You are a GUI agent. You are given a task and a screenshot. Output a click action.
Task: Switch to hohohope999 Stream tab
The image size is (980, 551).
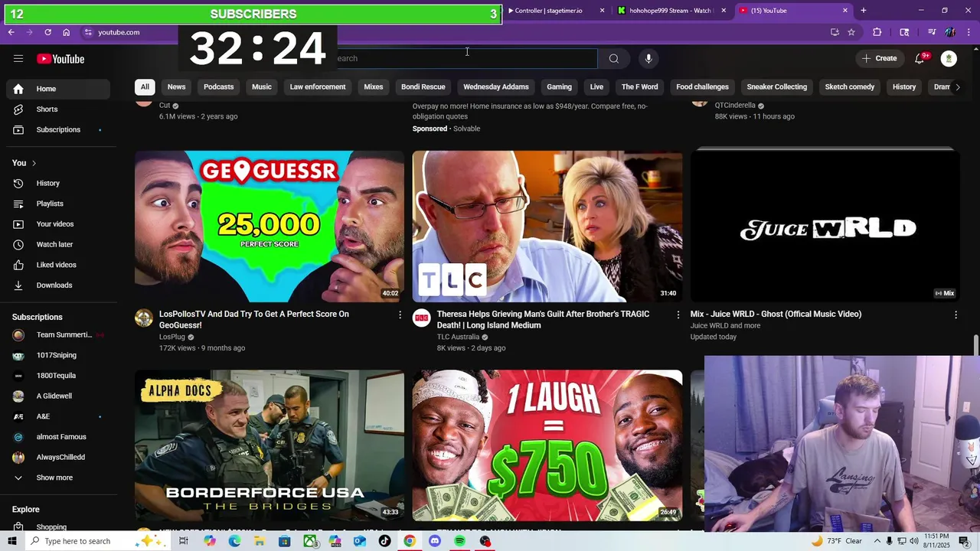tap(671, 11)
